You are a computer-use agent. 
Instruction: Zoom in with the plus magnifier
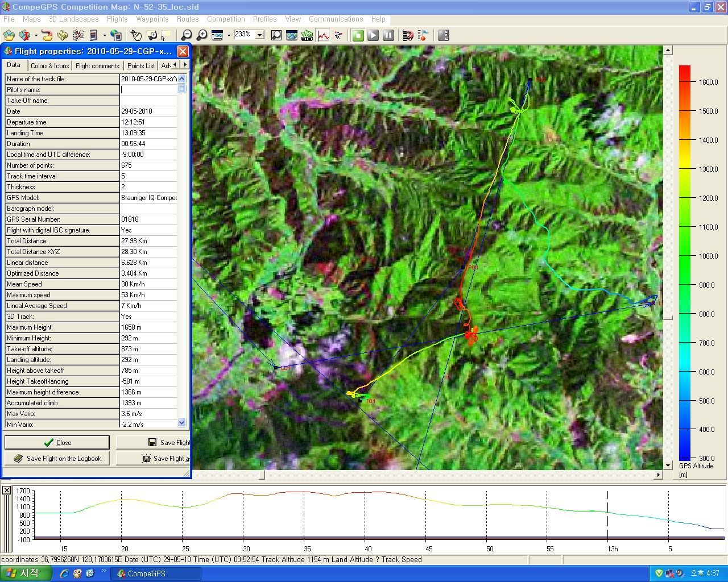tap(201, 35)
